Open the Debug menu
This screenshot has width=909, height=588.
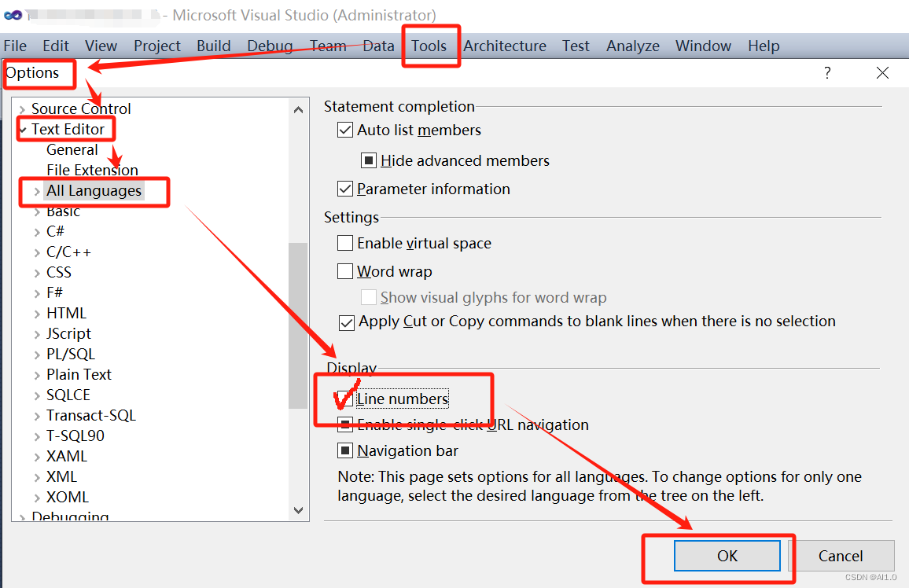pos(270,46)
